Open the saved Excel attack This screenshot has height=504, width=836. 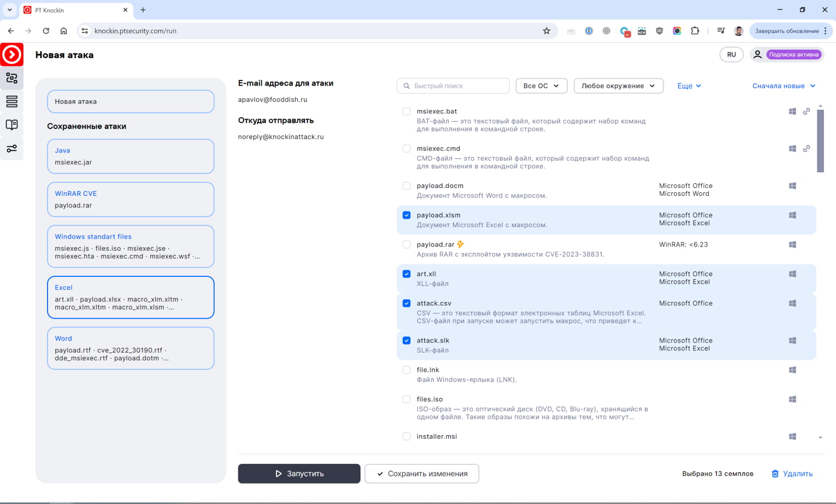(x=131, y=297)
